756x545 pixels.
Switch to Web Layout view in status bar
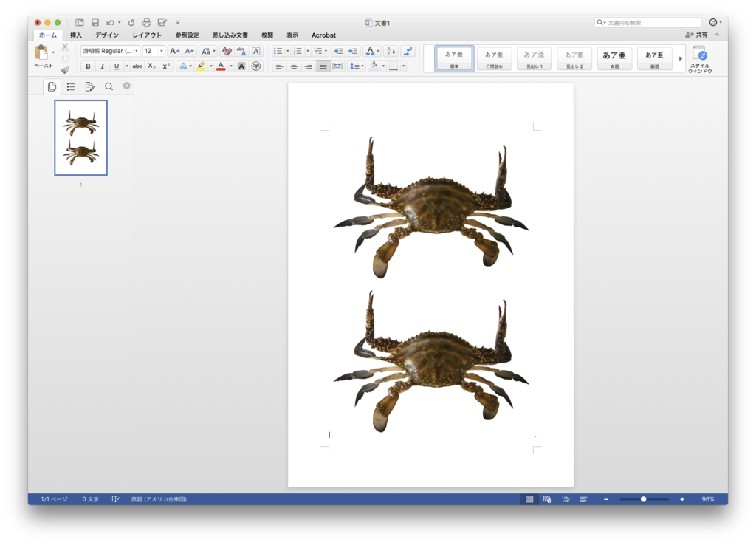coord(547,499)
